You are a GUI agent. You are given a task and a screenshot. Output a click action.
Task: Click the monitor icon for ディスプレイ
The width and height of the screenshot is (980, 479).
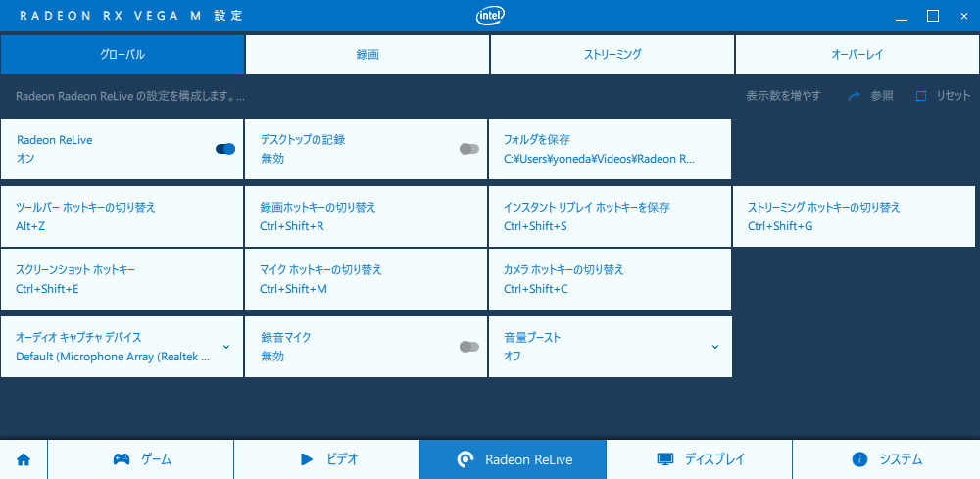pos(665,459)
